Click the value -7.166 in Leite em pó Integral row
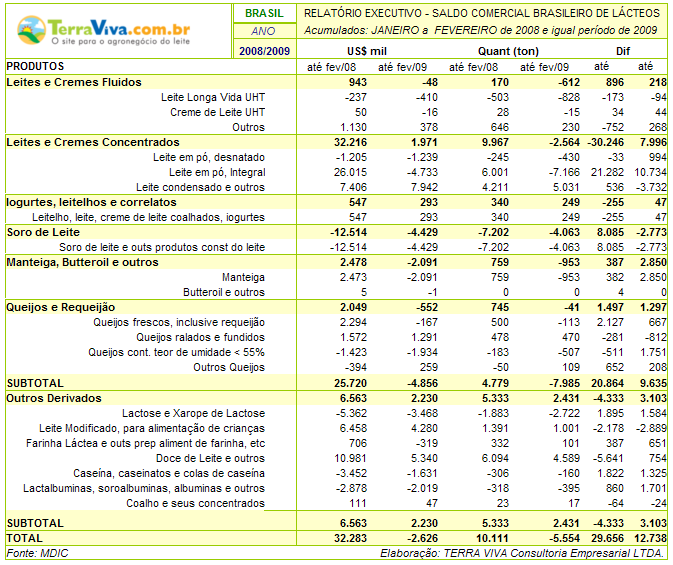Screen dimensions: 673x565 pyautogui.click(x=564, y=173)
